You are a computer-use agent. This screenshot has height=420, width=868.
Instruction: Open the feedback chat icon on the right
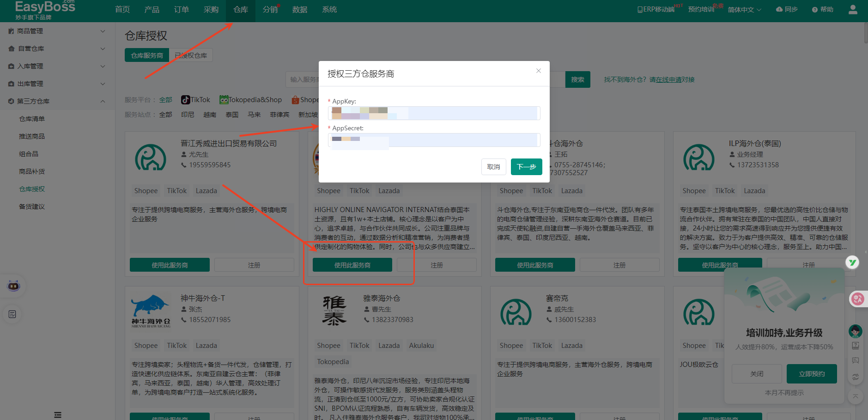point(856,361)
